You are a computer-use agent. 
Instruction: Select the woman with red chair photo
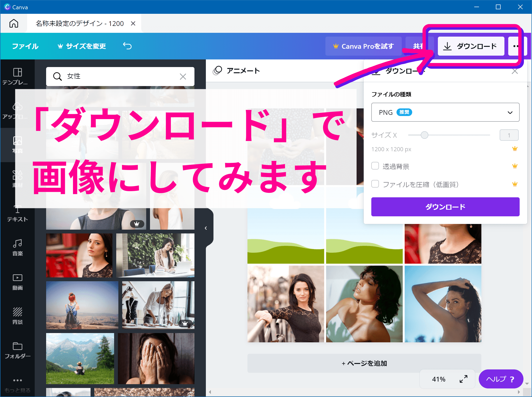click(79, 256)
